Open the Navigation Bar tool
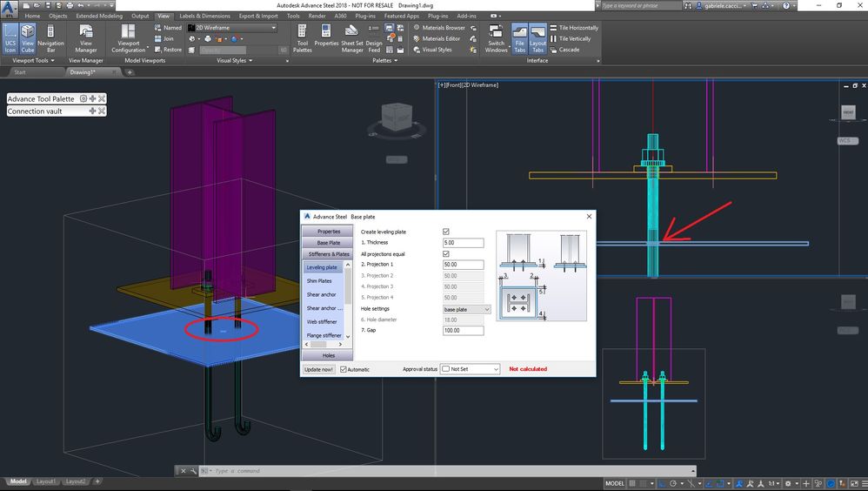This screenshot has height=491, width=868. [x=50, y=38]
